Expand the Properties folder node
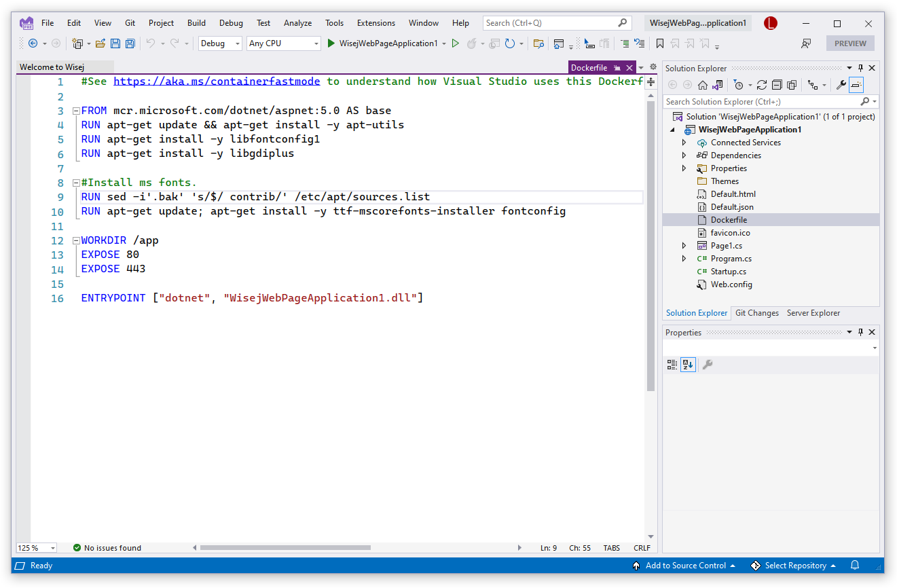897x588 pixels. (684, 168)
